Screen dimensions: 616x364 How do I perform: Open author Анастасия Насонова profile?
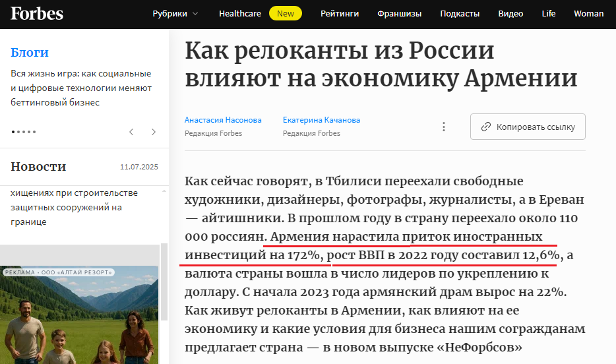(223, 120)
